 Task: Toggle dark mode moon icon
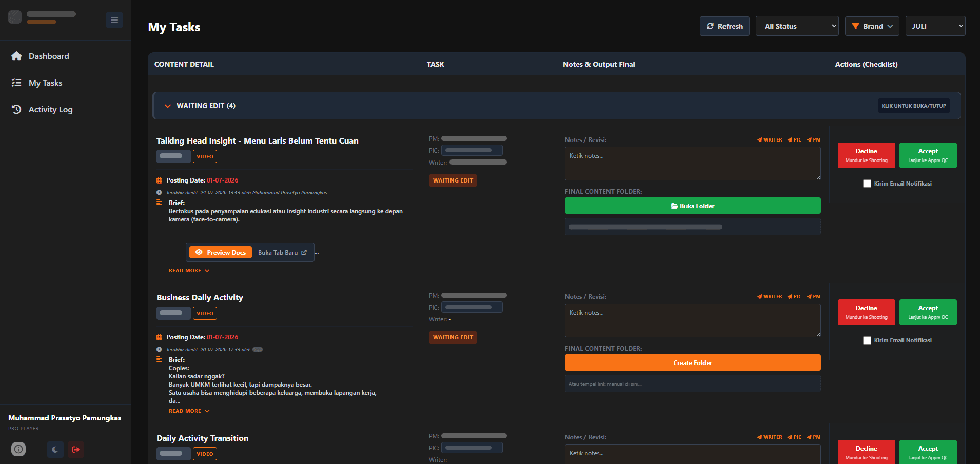coord(55,450)
